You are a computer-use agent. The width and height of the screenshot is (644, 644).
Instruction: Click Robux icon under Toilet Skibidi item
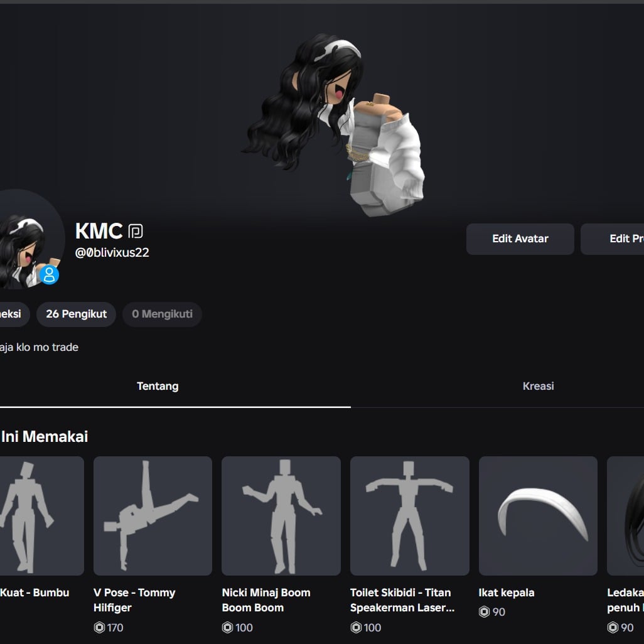(356, 627)
